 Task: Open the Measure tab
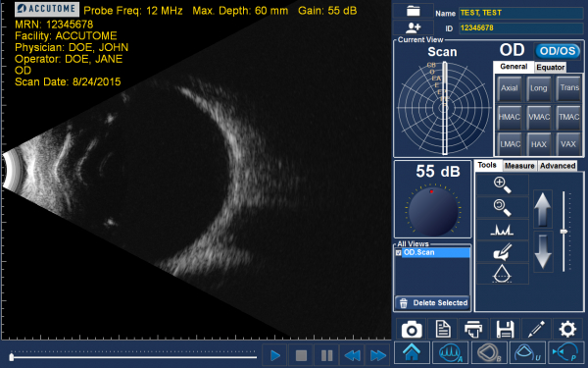(x=519, y=166)
